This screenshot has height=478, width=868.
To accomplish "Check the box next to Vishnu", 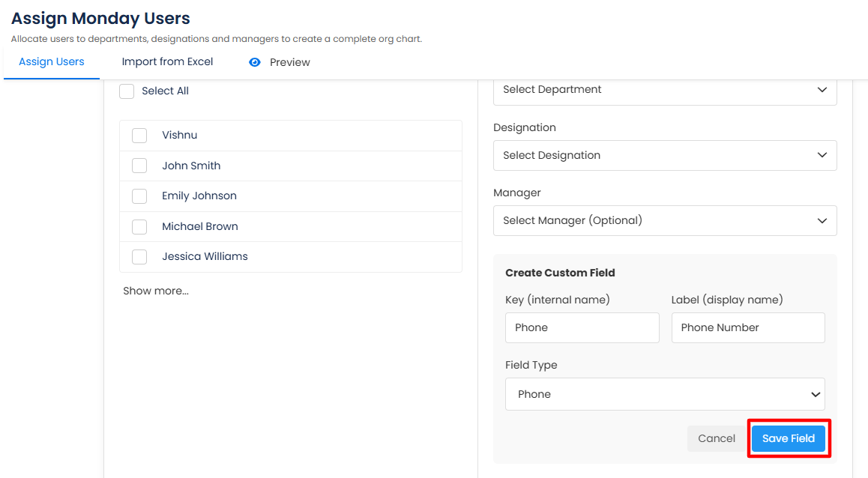I will 139,136.
